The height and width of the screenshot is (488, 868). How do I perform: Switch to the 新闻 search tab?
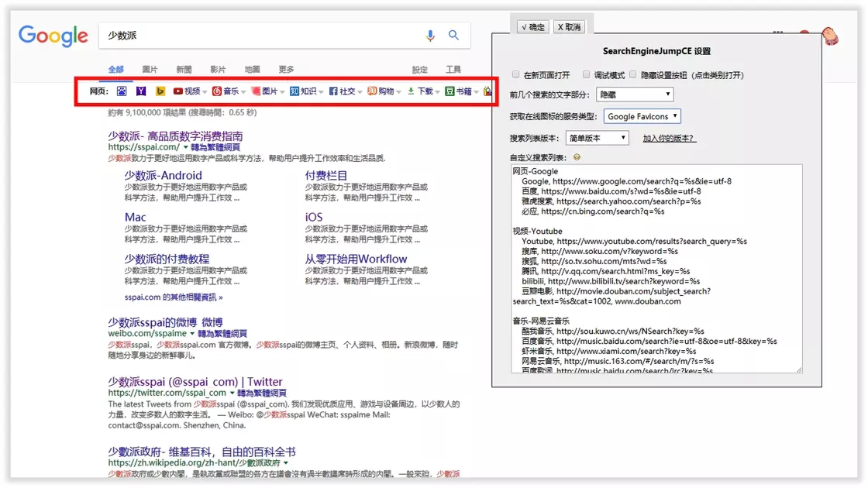[x=184, y=70]
